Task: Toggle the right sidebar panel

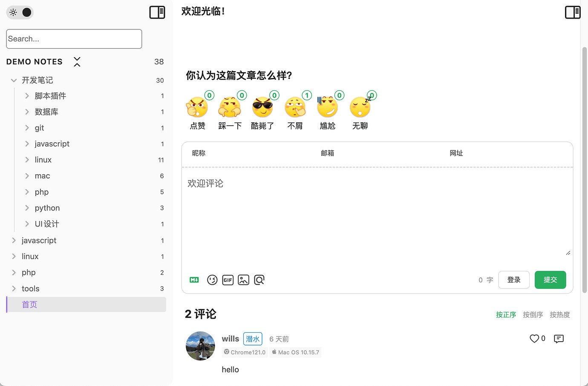Action: pyautogui.click(x=573, y=12)
